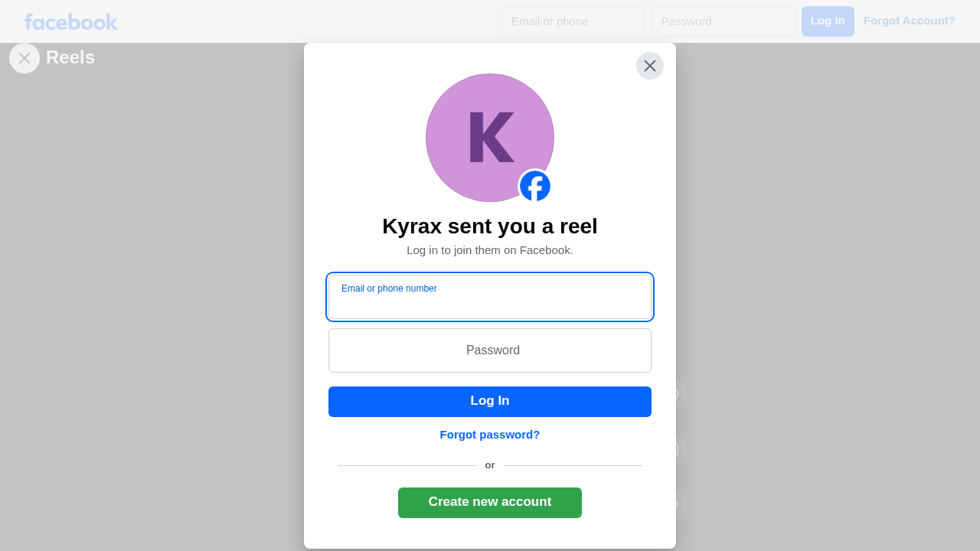Click the 'Kyrax sent you a reel' heading

pyautogui.click(x=490, y=227)
